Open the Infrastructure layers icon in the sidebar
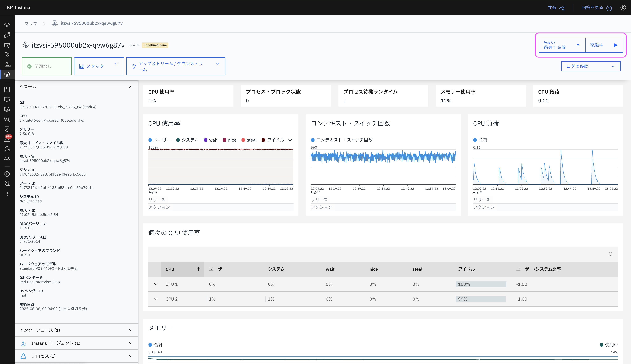This screenshot has height=364, width=631. point(7,74)
